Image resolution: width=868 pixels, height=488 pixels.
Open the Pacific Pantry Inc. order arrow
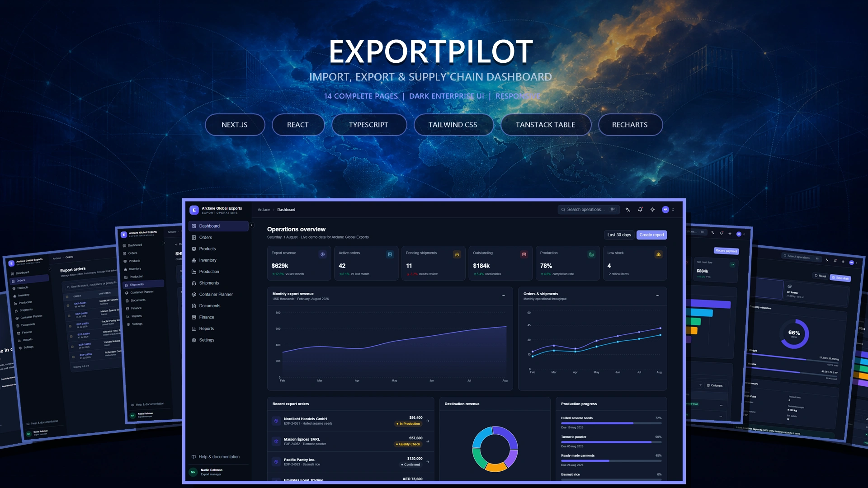428,462
